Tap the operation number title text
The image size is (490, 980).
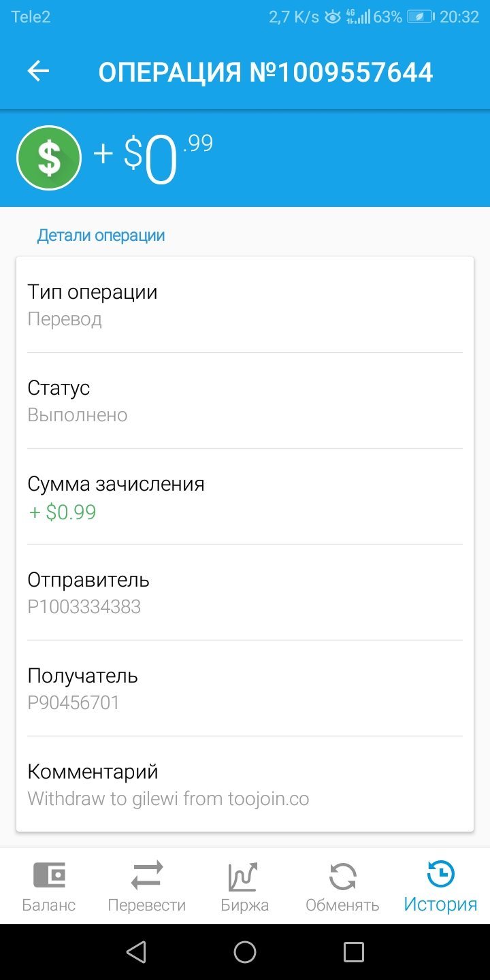tap(265, 72)
